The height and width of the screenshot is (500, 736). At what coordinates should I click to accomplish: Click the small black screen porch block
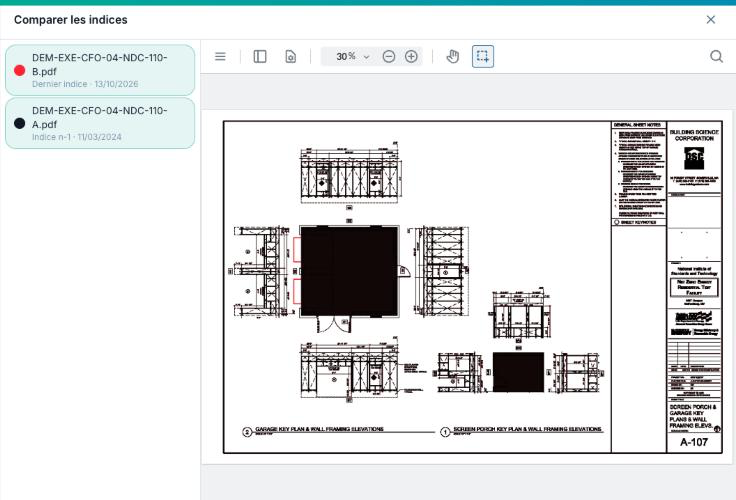tap(518, 372)
